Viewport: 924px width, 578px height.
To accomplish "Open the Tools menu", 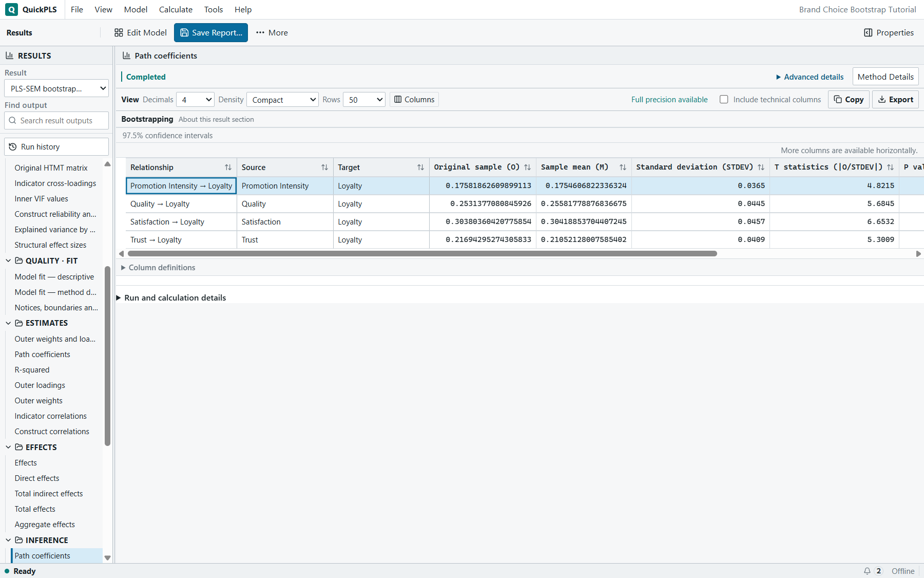I will 213,9.
